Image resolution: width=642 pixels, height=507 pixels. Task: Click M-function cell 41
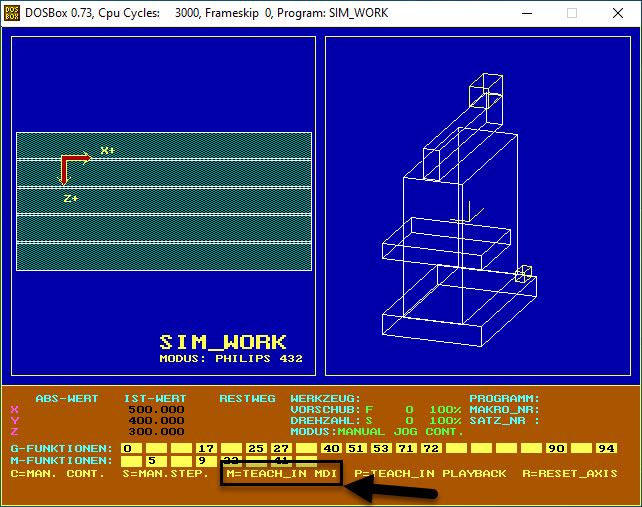point(281,461)
